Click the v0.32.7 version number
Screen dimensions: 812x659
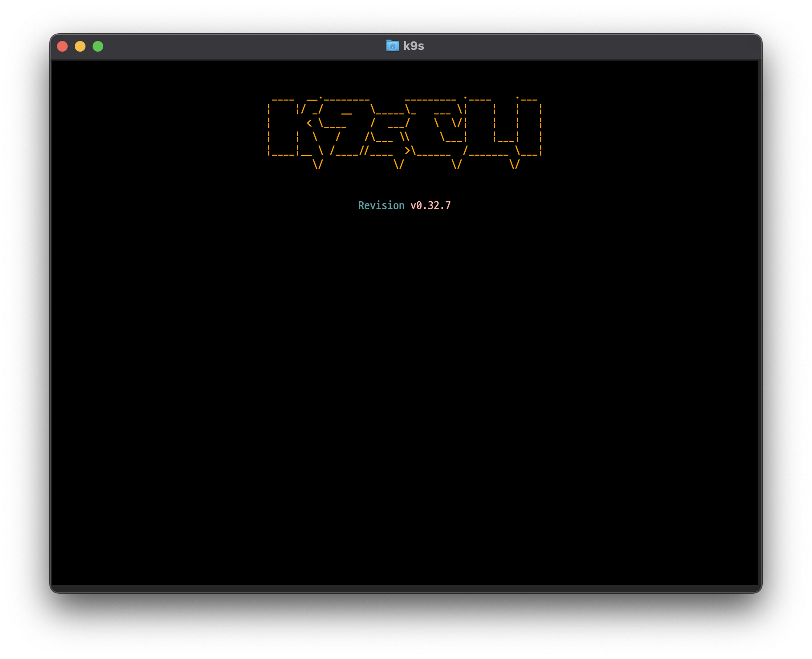click(430, 205)
